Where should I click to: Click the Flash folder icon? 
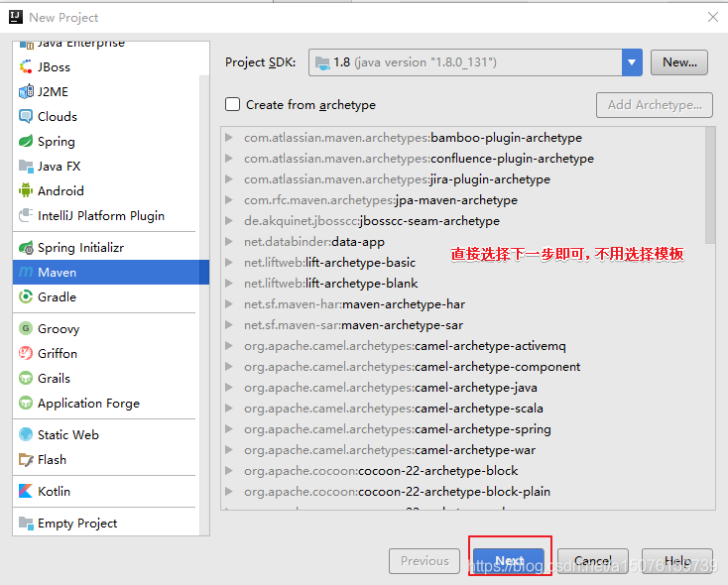pos(26,460)
